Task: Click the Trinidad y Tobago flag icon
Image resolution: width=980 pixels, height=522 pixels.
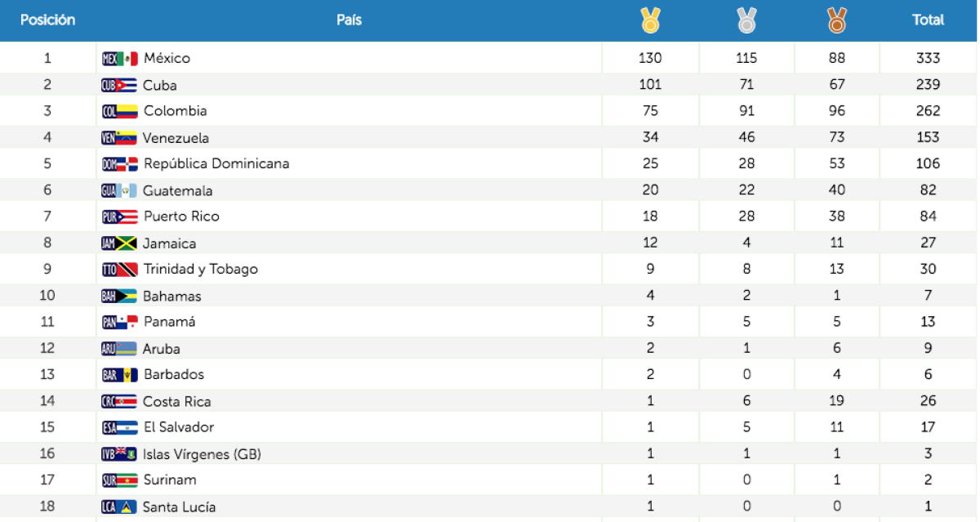Action: 120,270
